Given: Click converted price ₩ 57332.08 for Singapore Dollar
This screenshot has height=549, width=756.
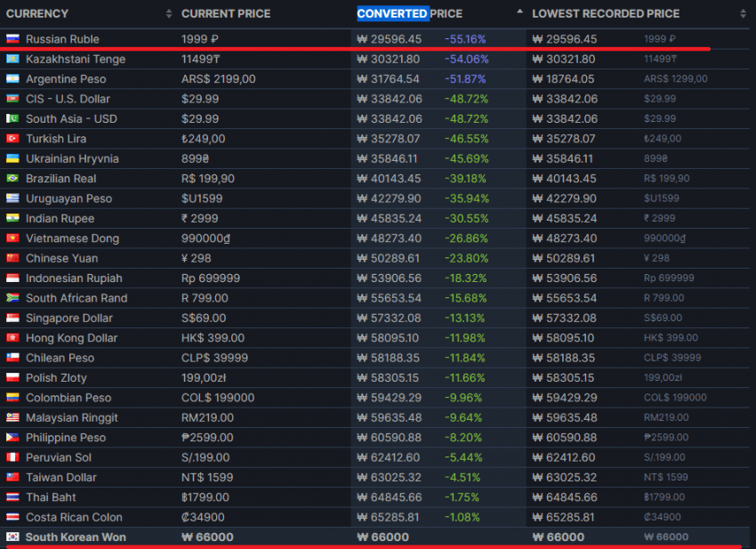Looking at the screenshot, I should tap(389, 318).
